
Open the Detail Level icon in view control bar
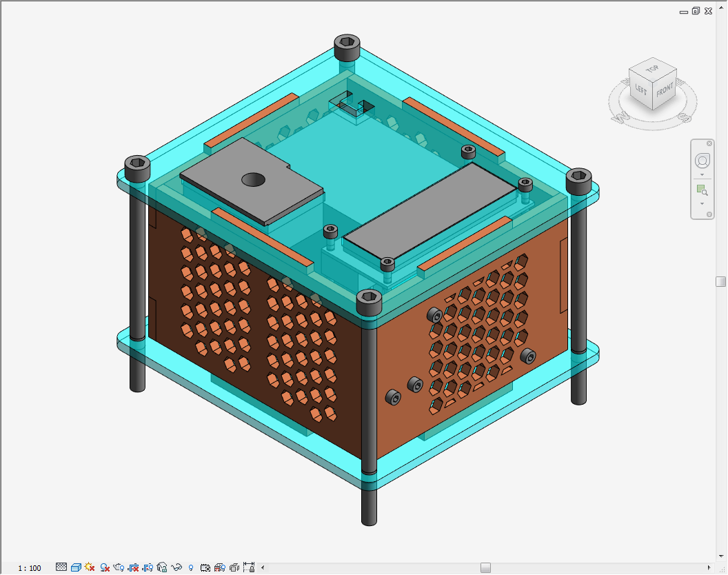[x=61, y=567]
